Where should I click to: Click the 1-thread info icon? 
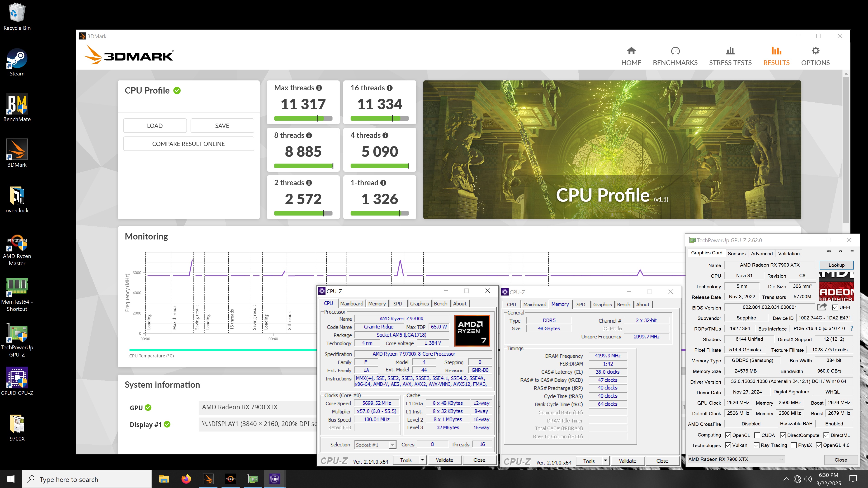point(383,183)
